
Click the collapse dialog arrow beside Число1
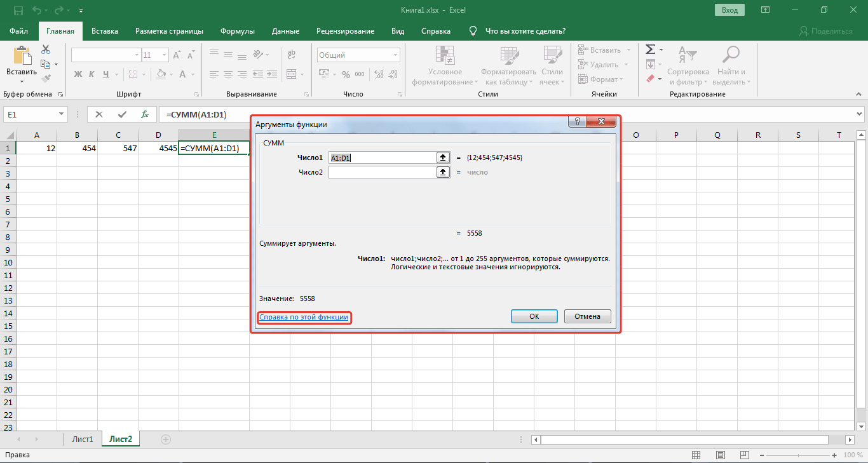coord(443,158)
